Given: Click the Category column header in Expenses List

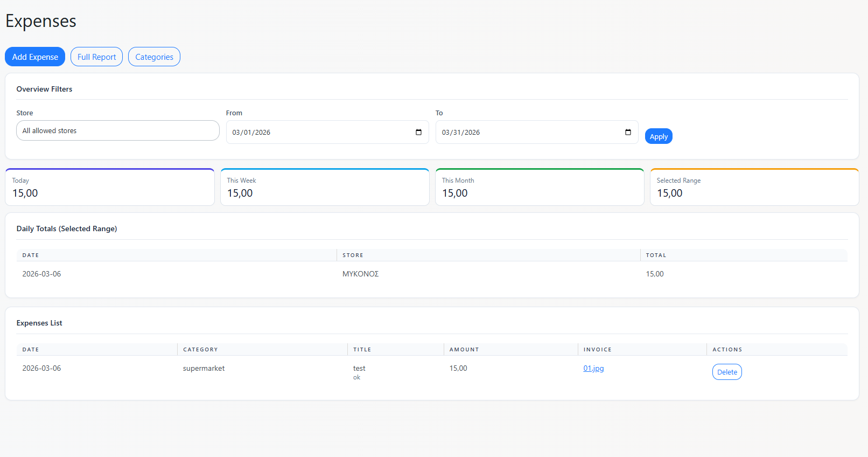Looking at the screenshot, I should click(200, 350).
